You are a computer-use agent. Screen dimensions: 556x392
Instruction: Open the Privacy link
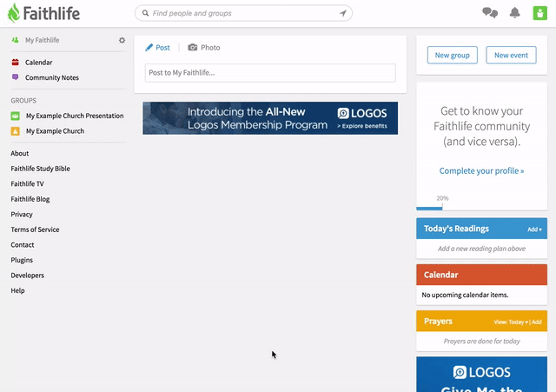click(22, 215)
